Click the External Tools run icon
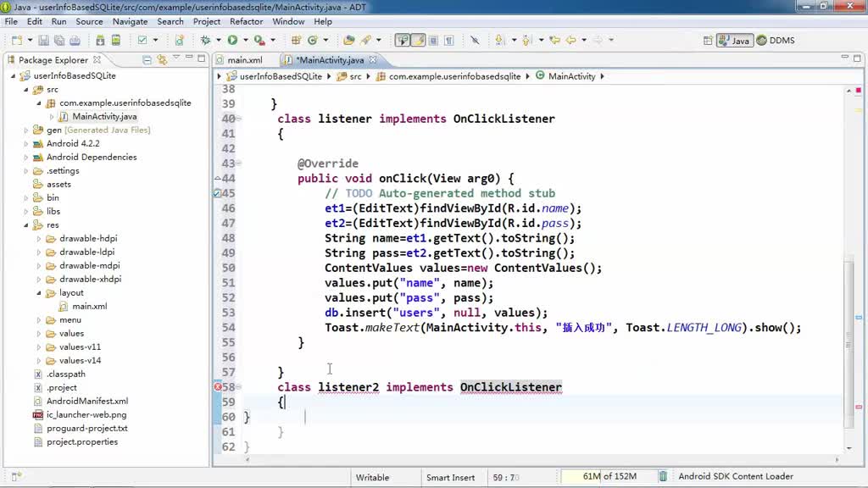This screenshot has height=488, width=868. click(259, 41)
